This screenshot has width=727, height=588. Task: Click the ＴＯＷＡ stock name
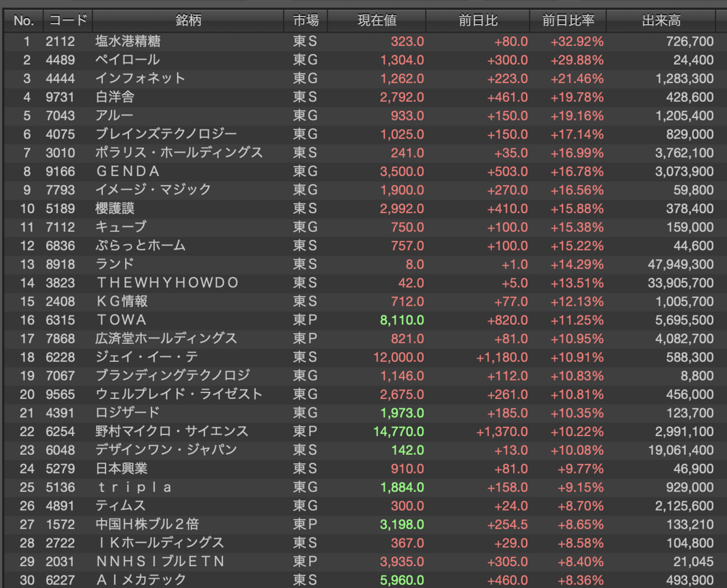point(121,320)
